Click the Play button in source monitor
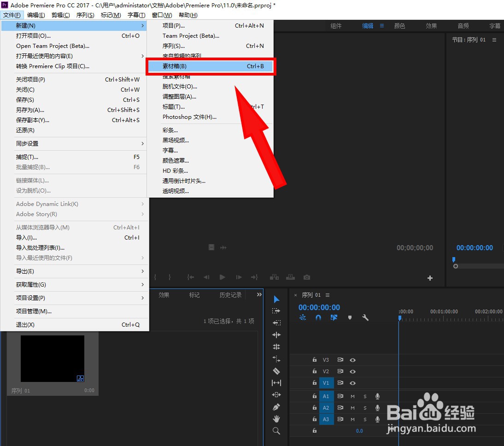 pos(222,277)
